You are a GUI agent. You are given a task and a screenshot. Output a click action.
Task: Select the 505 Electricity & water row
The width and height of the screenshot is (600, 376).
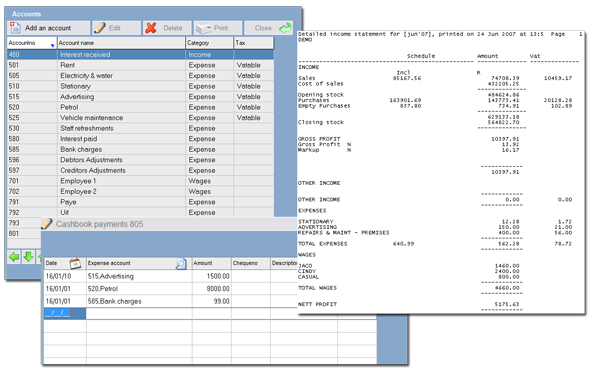140,76
